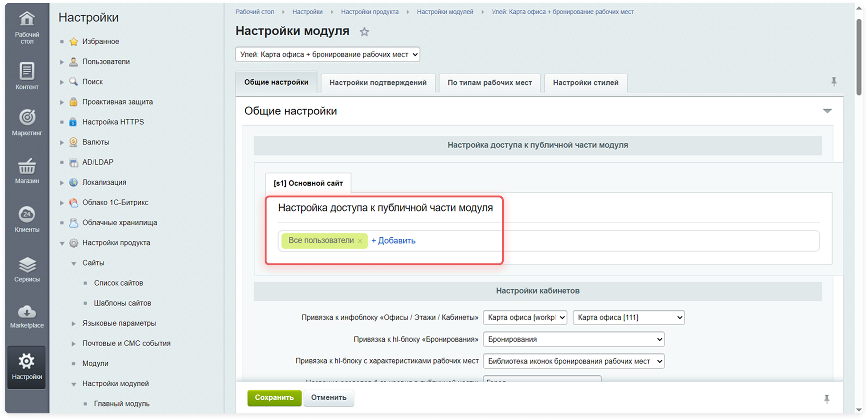Viewport: 868px width, 420px height.
Task: Open the module selector dropdown
Action: click(x=327, y=55)
